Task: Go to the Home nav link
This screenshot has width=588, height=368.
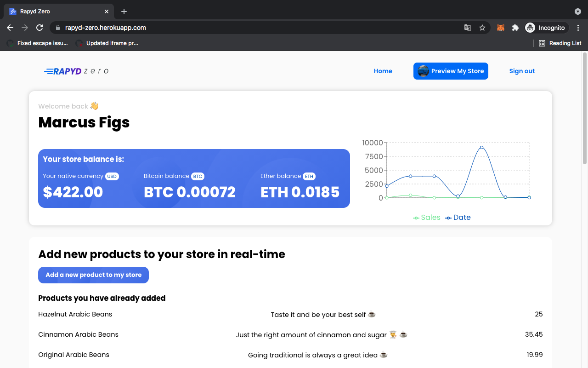Action: tap(383, 71)
